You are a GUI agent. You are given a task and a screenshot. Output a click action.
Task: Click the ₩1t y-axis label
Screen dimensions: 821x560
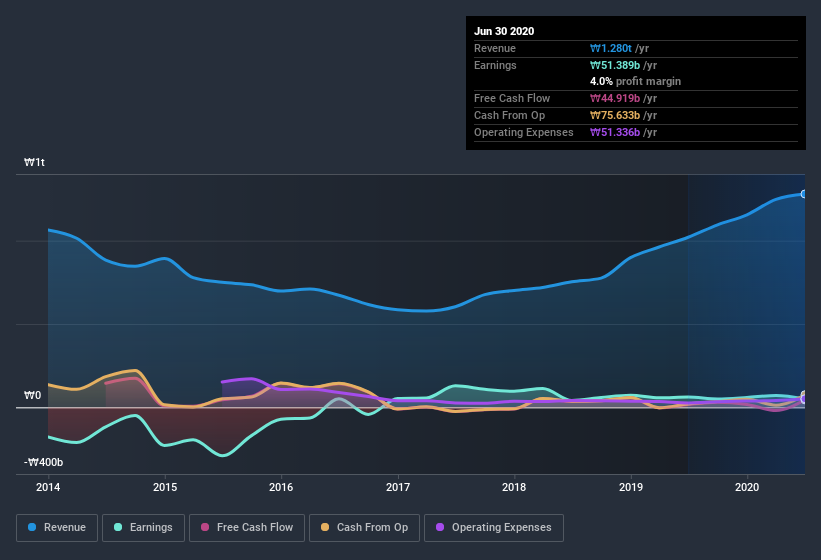(35, 162)
